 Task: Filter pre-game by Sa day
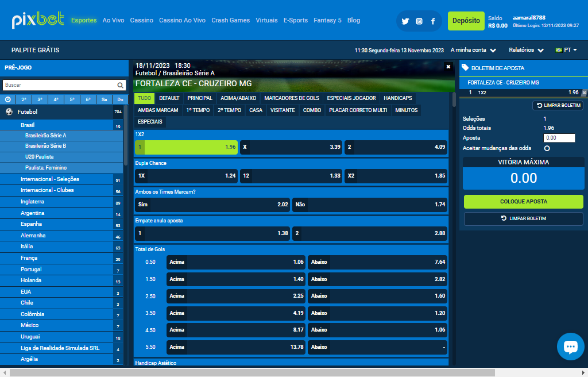tap(105, 99)
